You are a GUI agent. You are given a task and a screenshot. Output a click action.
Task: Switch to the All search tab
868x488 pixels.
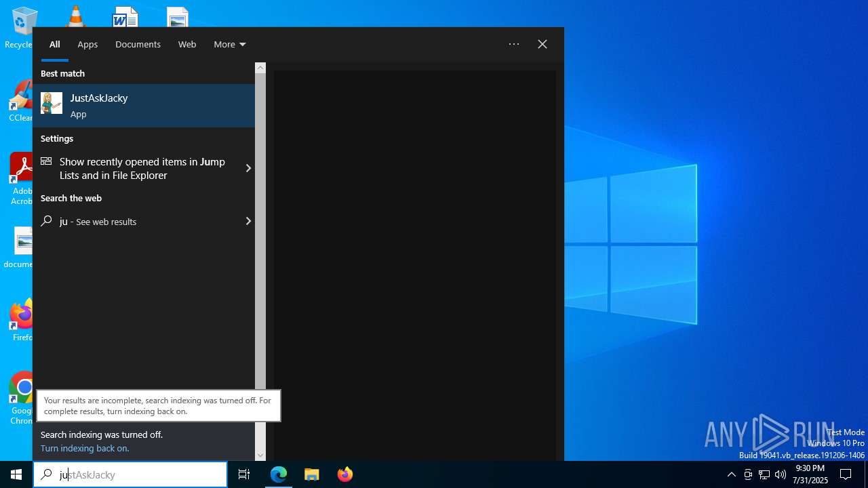(55, 44)
